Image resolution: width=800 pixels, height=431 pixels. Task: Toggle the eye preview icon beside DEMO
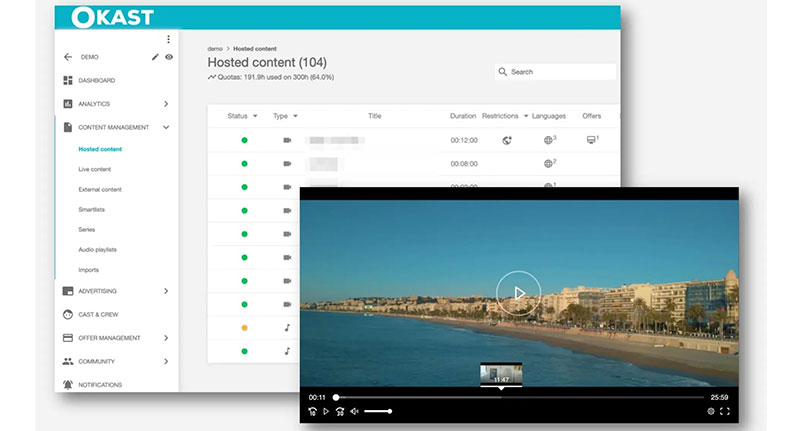[169, 57]
